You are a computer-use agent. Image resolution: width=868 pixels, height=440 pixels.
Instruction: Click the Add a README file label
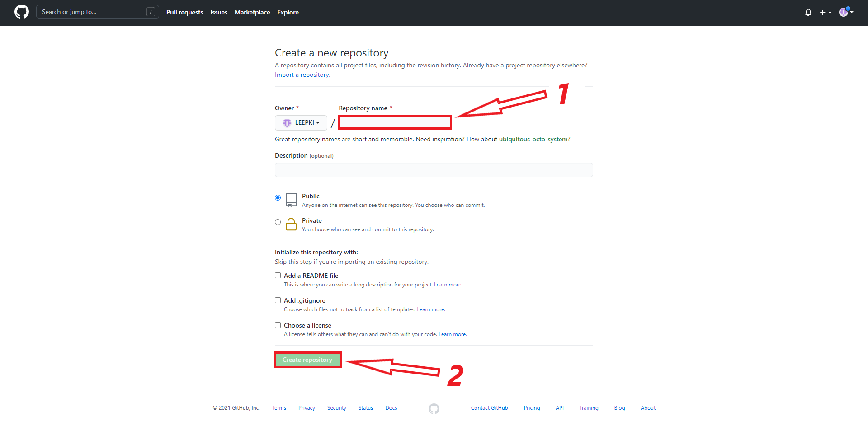click(x=311, y=276)
